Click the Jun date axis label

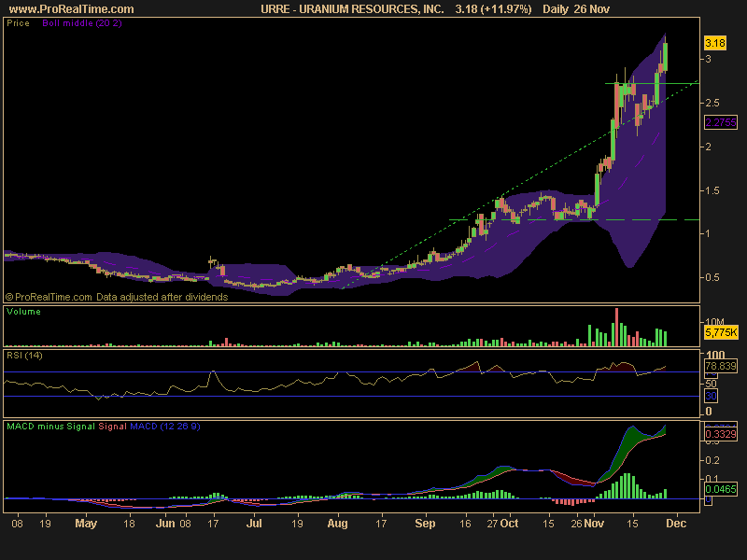point(165,524)
